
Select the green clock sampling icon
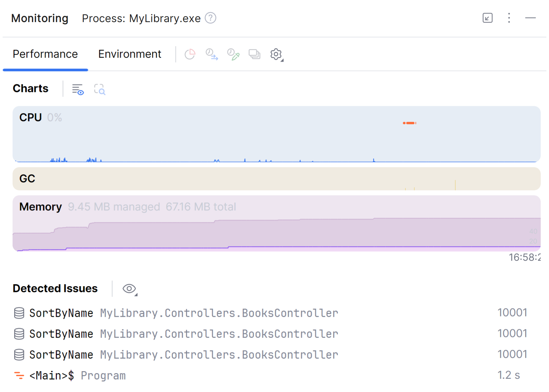tap(233, 54)
